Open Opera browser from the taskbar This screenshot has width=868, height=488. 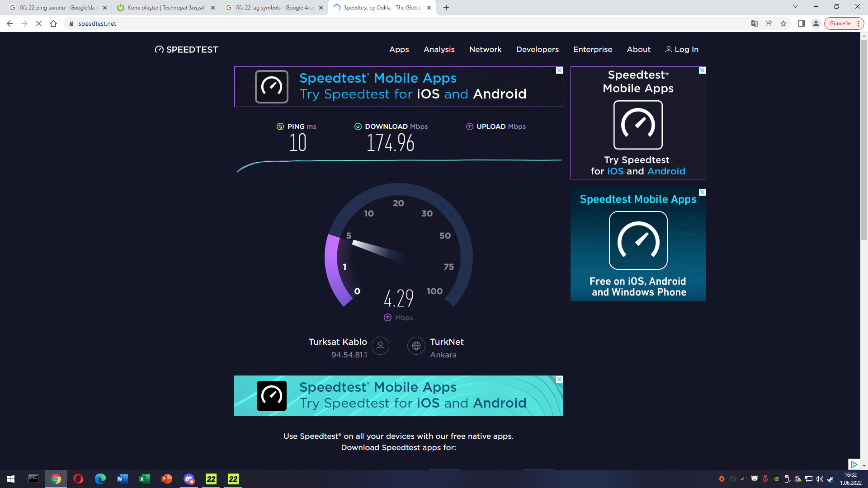78,479
